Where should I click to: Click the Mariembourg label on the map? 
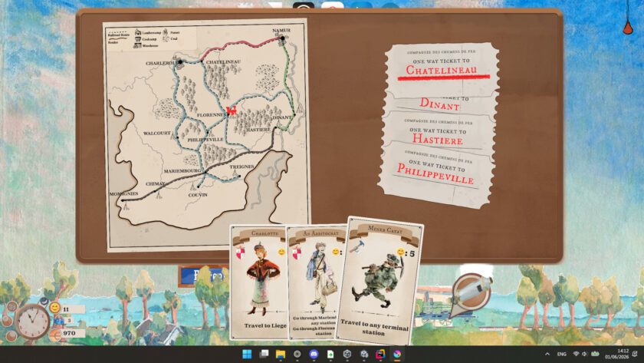(182, 170)
